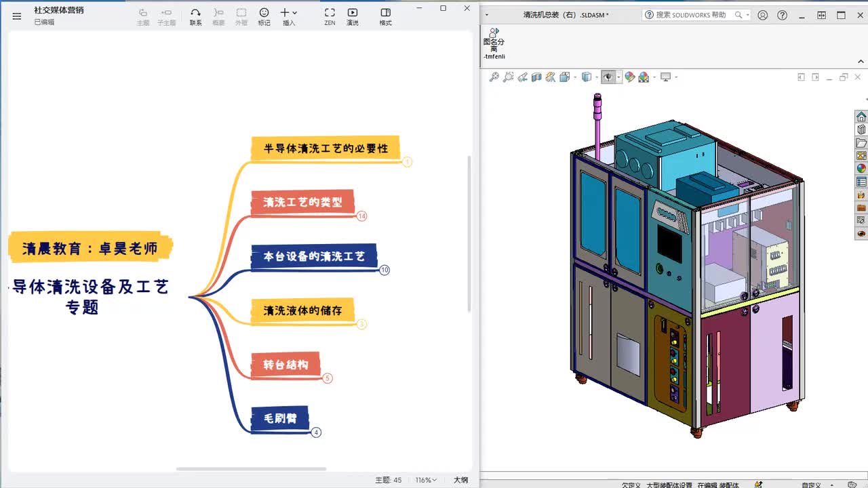
Task: Toggle the 格式 format panel
Action: click(x=385, y=16)
